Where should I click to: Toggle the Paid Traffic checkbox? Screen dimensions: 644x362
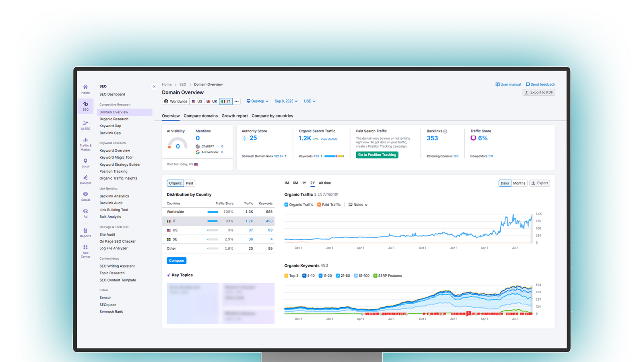(319, 205)
